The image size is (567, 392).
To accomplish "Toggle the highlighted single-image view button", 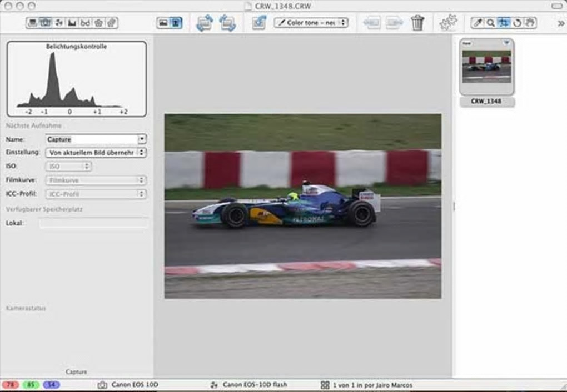I will point(176,23).
